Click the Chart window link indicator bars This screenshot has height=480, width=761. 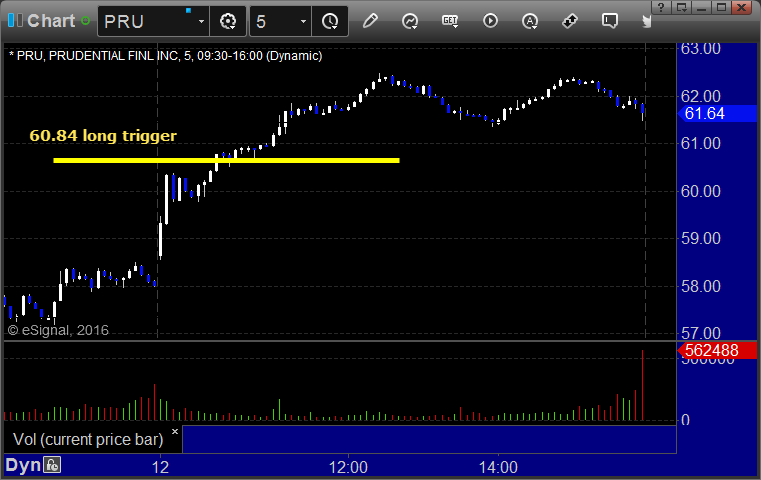coord(15,21)
